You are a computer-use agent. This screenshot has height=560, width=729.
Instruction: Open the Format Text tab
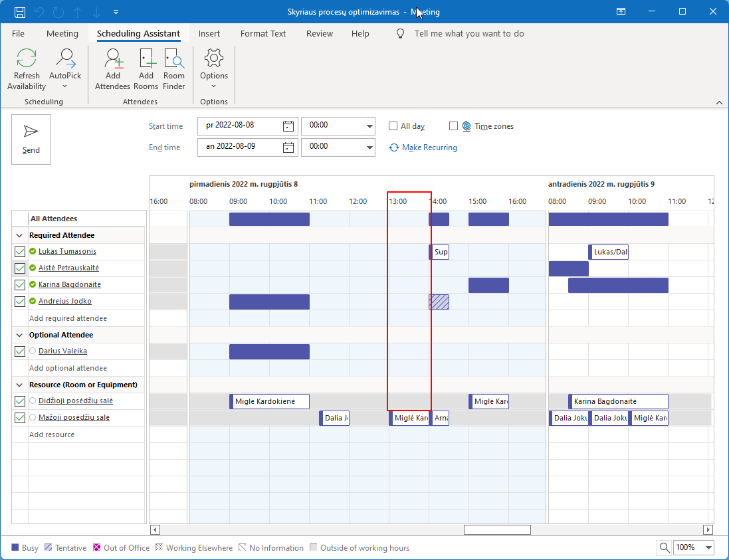pos(263,33)
